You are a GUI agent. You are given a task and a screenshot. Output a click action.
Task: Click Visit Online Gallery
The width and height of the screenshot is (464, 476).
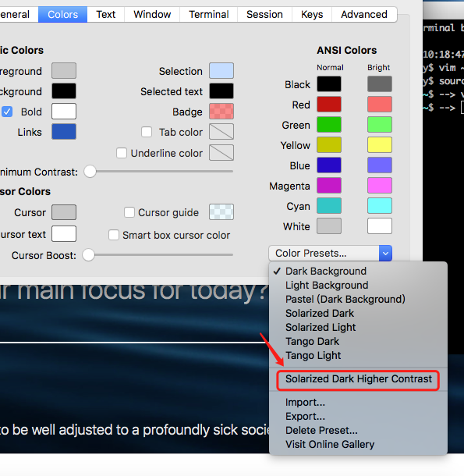[x=330, y=444]
